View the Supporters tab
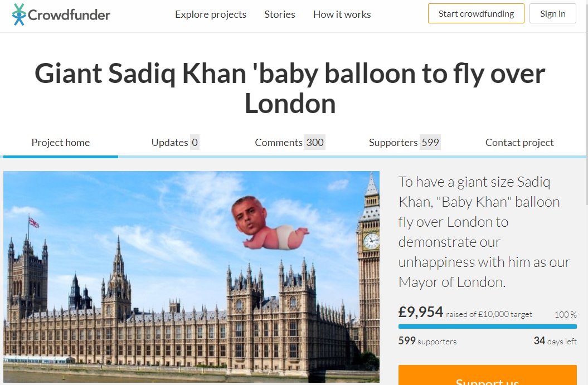Image resolution: width=588 pixels, height=385 pixels. pos(404,143)
